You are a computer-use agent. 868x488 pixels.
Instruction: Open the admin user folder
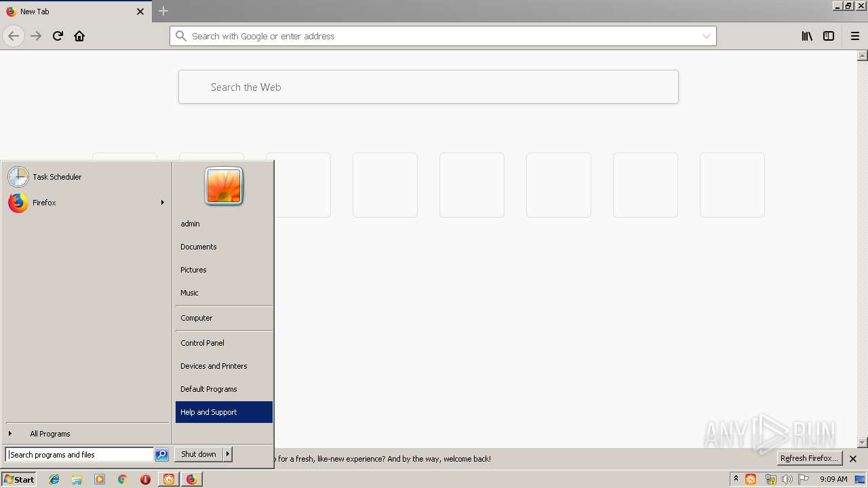pyautogui.click(x=224, y=224)
